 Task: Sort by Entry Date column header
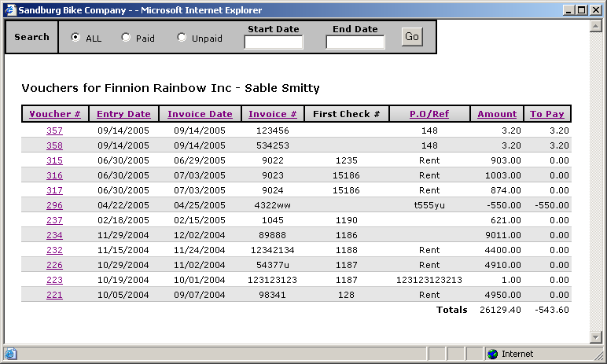123,114
